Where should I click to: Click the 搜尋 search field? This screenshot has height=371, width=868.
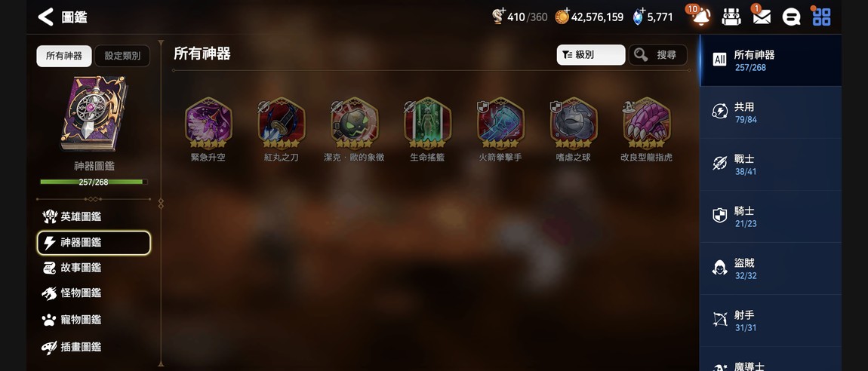pyautogui.click(x=657, y=55)
